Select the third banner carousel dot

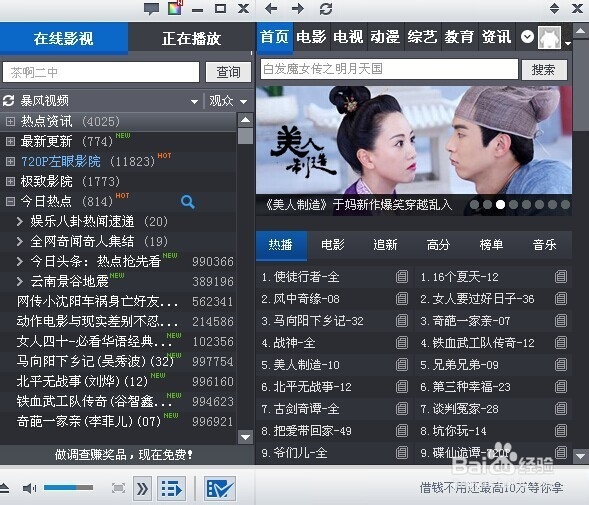pos(500,204)
